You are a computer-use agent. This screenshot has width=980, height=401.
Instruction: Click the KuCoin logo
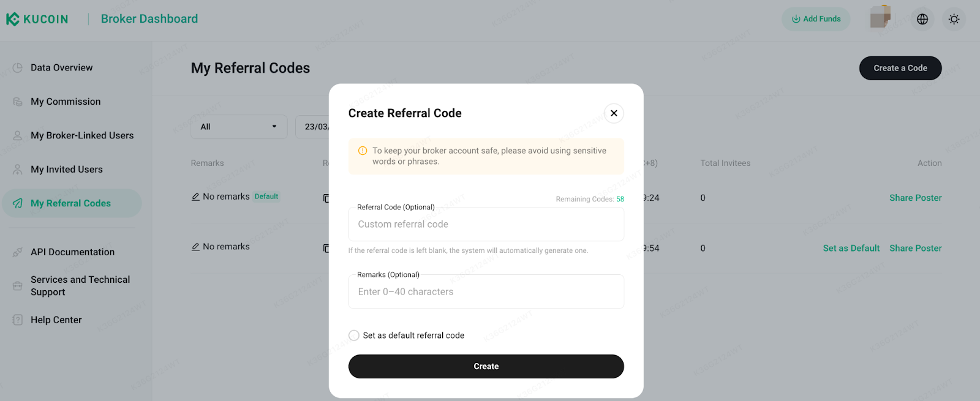pyautogui.click(x=37, y=19)
